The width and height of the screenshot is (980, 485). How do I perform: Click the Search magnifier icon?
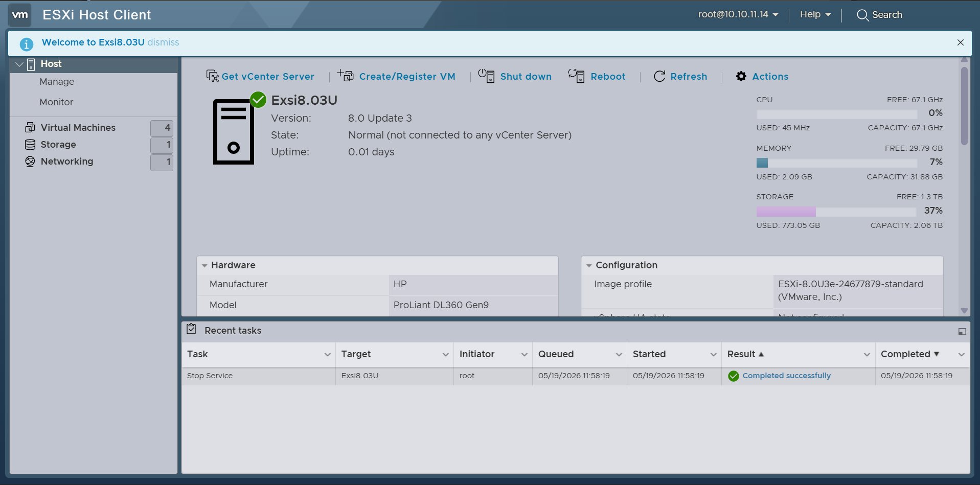(x=862, y=15)
